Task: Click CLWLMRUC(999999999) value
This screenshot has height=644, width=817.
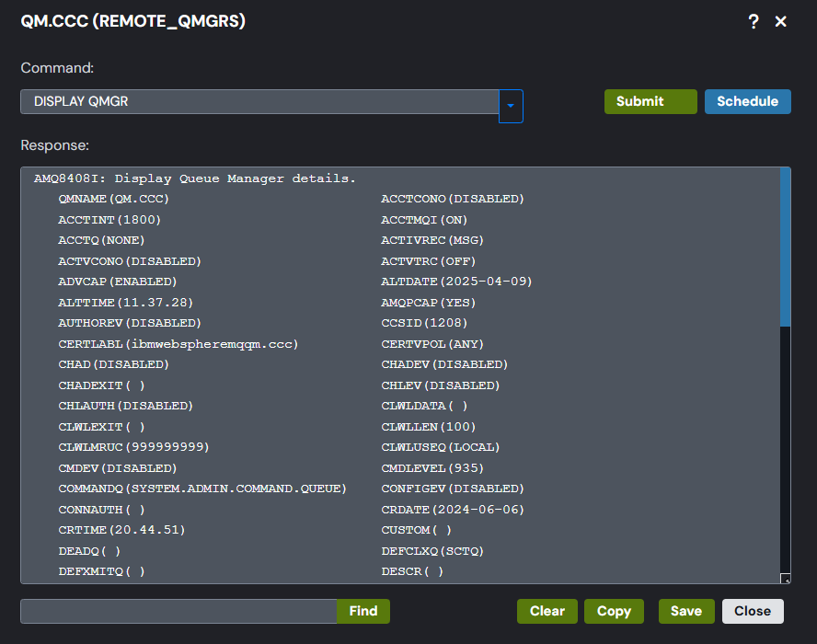Action: [133, 447]
